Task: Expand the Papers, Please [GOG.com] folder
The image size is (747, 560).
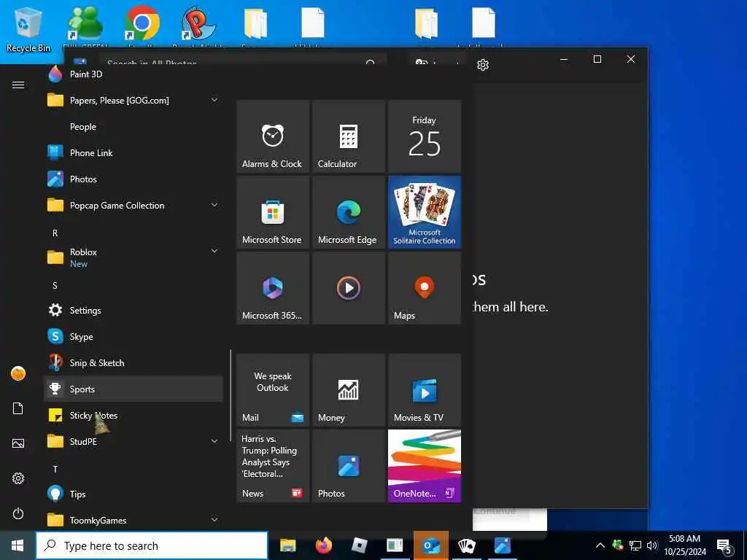Action: [133, 101]
